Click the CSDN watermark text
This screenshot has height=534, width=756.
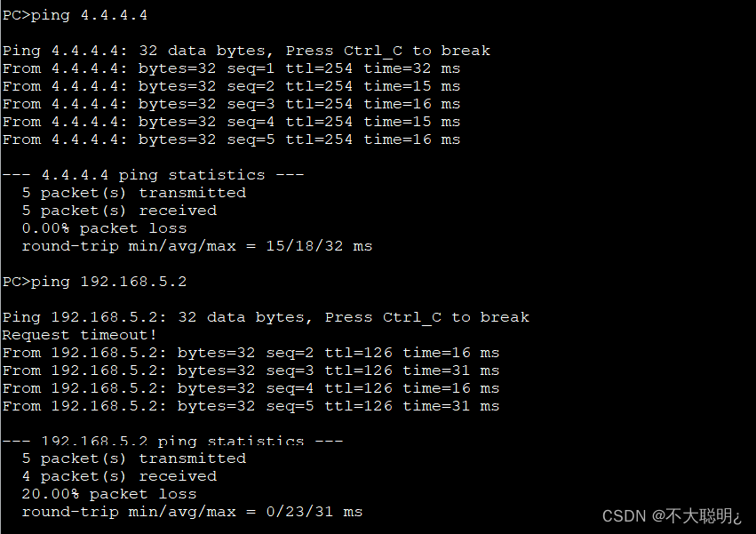pos(672,516)
